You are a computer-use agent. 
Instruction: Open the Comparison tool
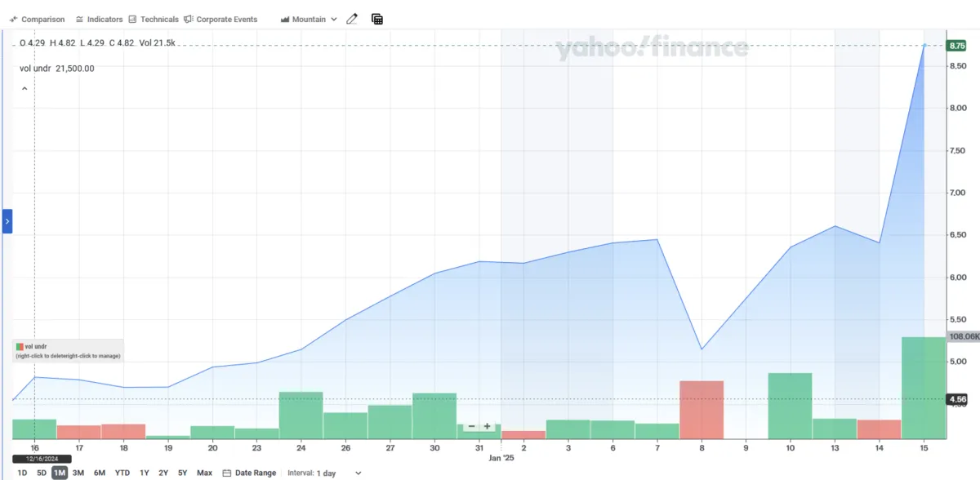[37, 19]
